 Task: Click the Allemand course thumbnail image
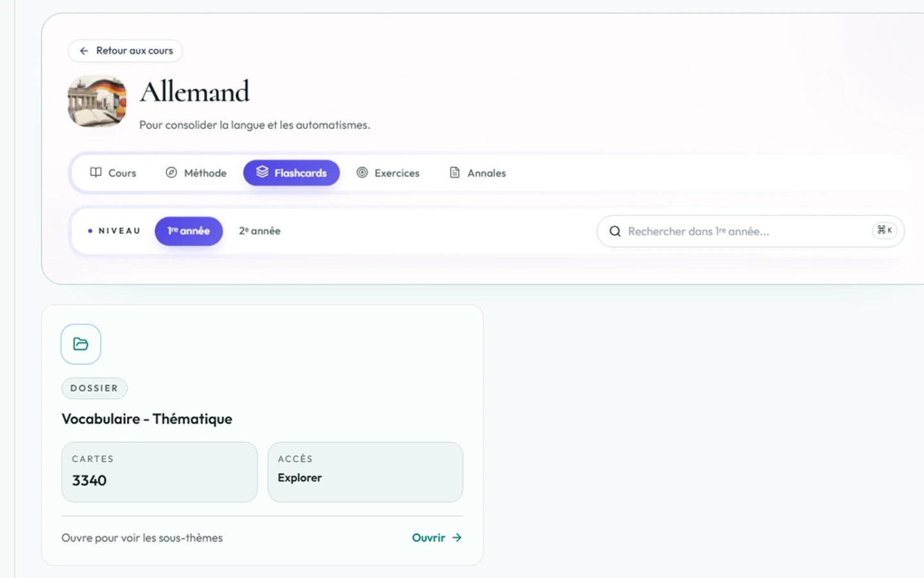pos(97,101)
